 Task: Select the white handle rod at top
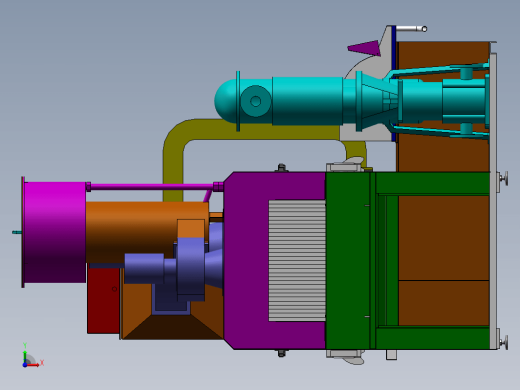[x=411, y=29]
